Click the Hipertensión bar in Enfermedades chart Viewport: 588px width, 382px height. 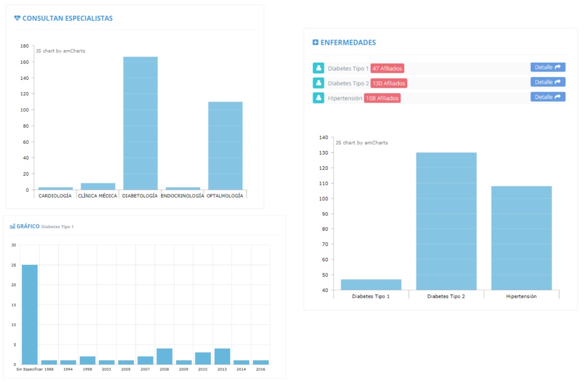coord(521,238)
